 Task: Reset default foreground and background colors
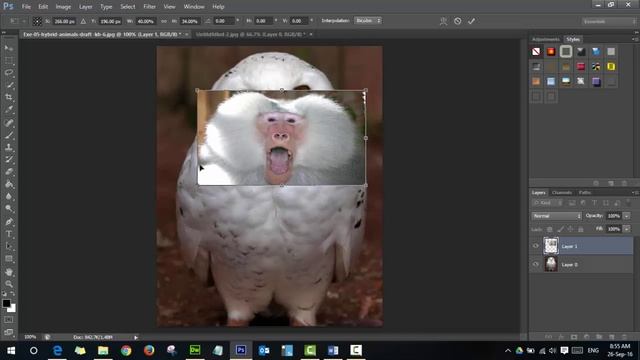click(4, 293)
